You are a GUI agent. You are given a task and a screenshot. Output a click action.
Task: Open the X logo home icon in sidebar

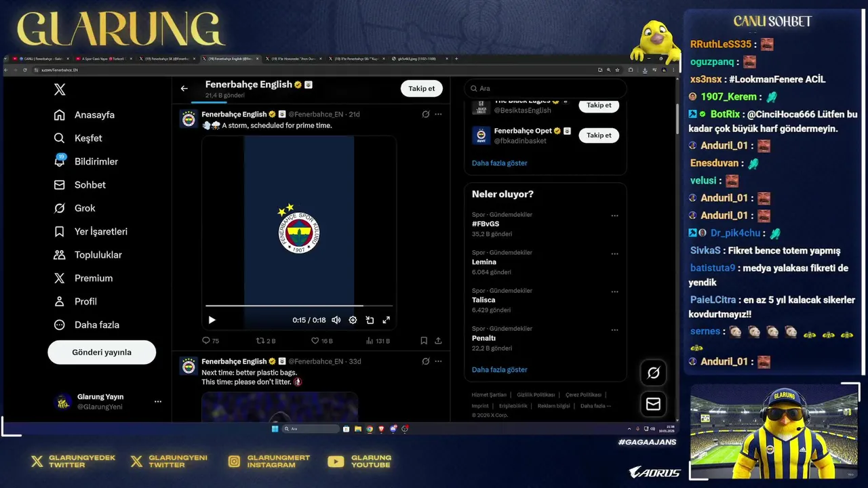pyautogui.click(x=60, y=89)
